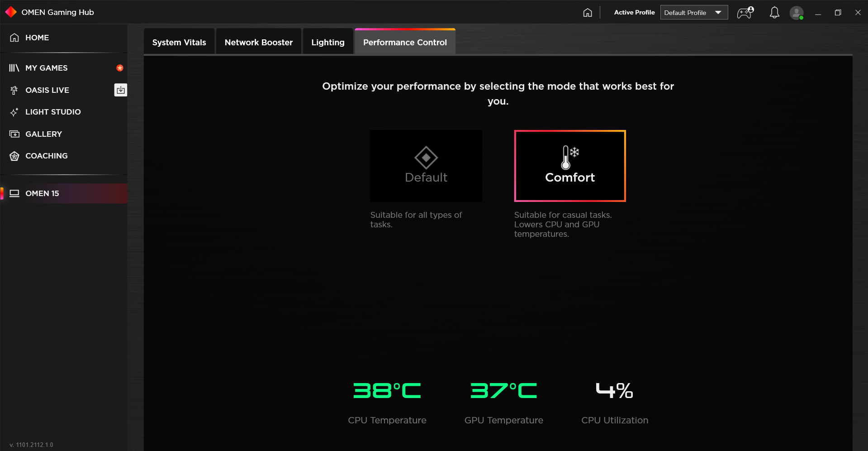Select the Comfort performance mode
The height and width of the screenshot is (451, 868).
pyautogui.click(x=569, y=166)
